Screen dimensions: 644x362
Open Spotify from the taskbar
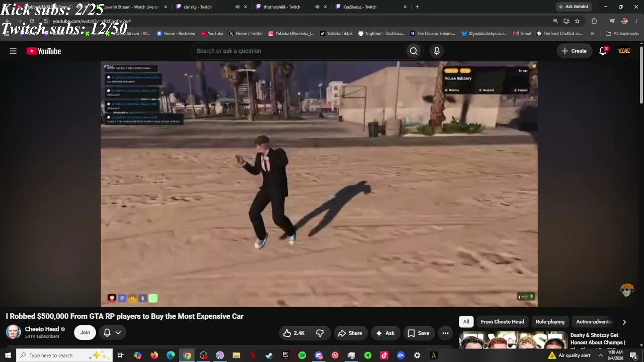302,355
